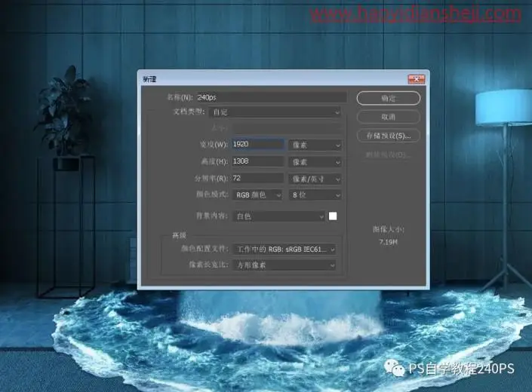Click the 高级 section label

pyautogui.click(x=179, y=235)
